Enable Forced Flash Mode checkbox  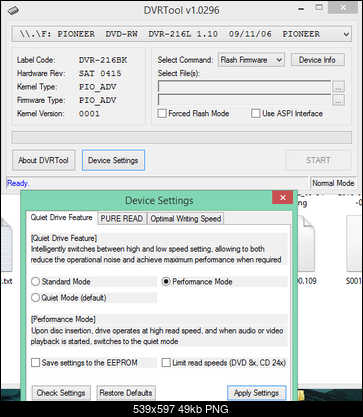(x=162, y=114)
